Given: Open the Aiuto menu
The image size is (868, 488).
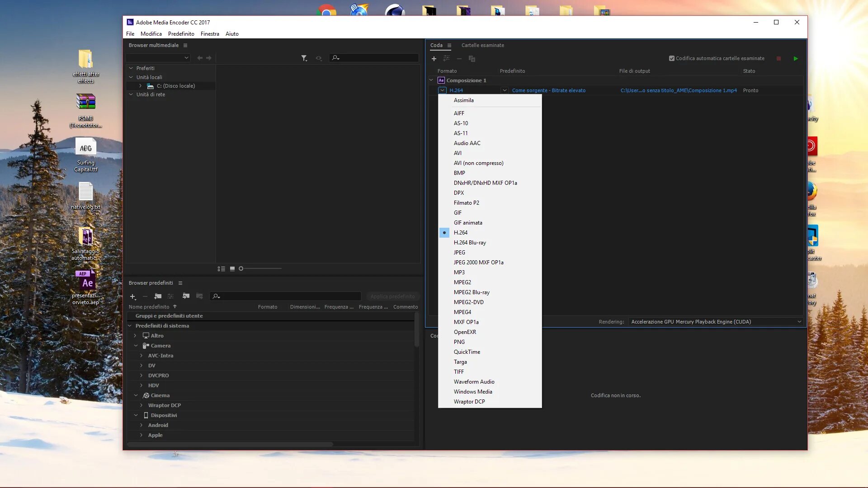Looking at the screenshot, I should point(232,34).
